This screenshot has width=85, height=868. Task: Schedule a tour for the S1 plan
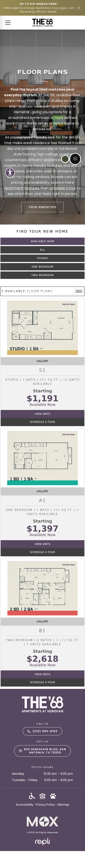(42, 422)
